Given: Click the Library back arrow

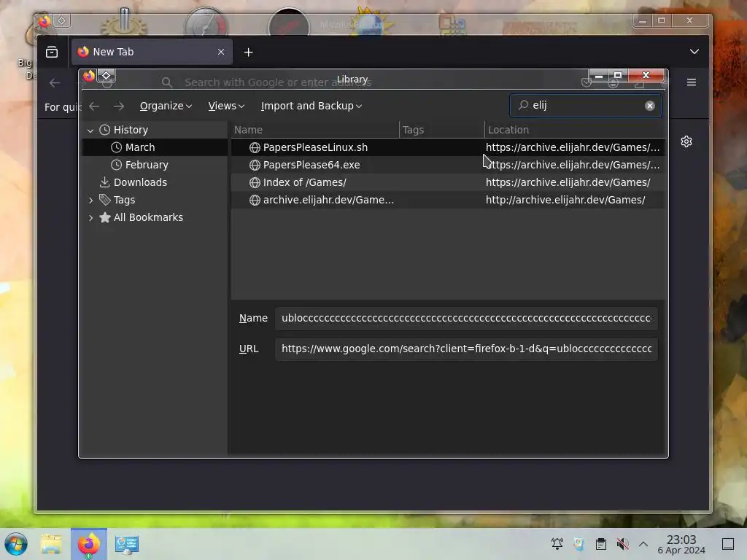Looking at the screenshot, I should pos(94,106).
